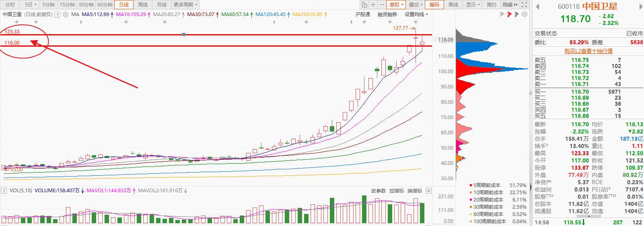Switch to 周线 weekly chart
Screen dimensions: 644x226
pos(143,5)
